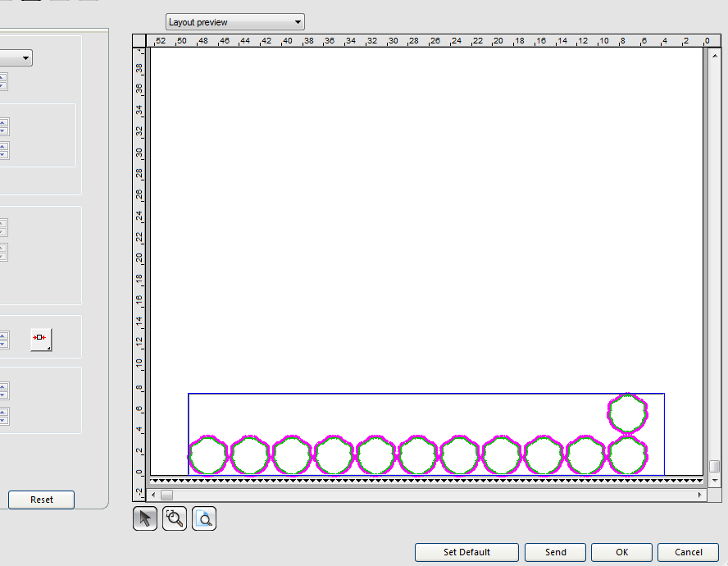
Task: Open the cut-off dropdown in the left panel
Action: pyautogui.click(x=16, y=58)
